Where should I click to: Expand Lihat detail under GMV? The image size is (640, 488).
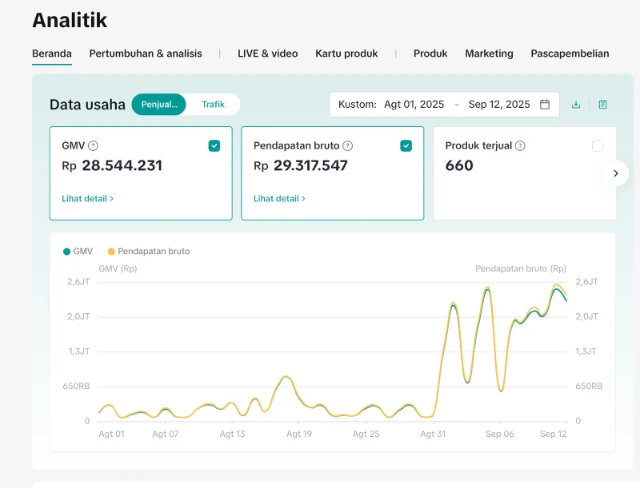point(87,199)
